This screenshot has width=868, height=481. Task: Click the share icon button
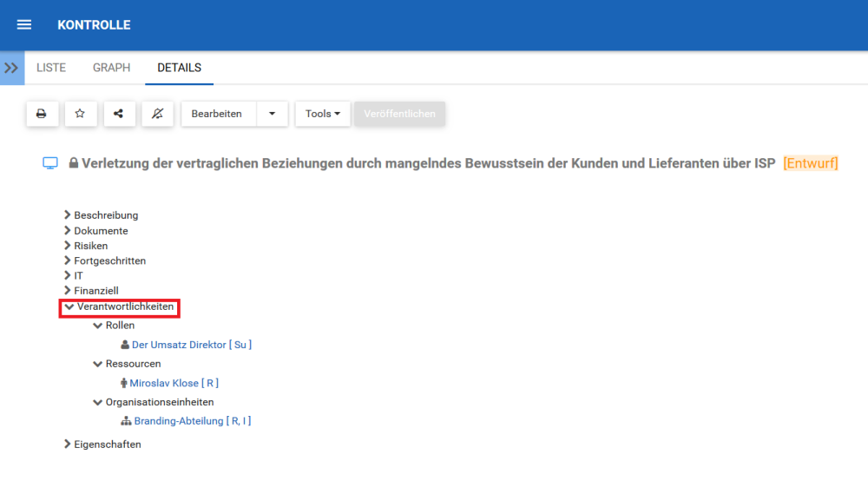[x=118, y=114]
